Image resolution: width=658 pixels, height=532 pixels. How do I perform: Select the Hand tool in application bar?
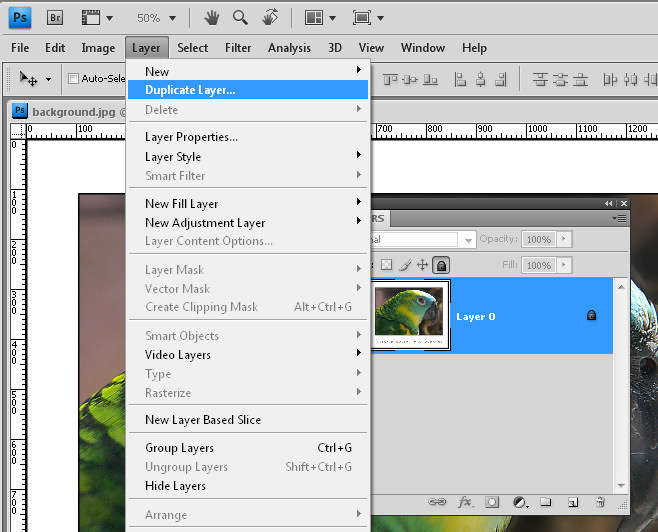click(x=212, y=18)
